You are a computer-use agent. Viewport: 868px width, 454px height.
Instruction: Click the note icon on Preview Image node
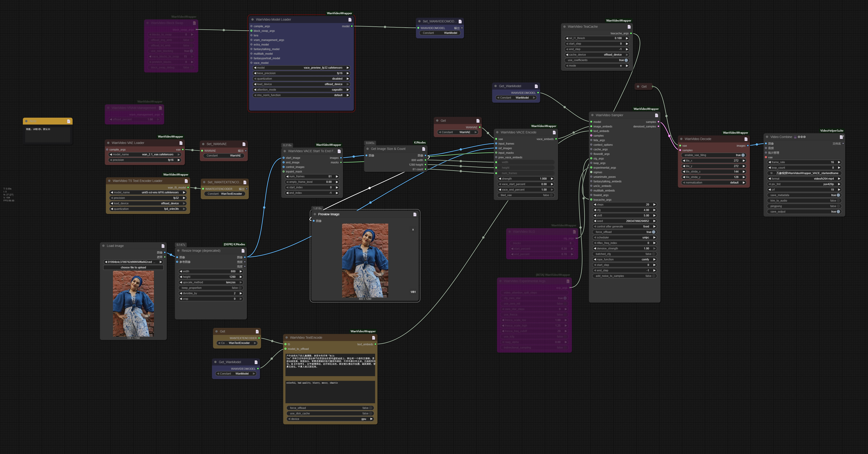click(415, 214)
